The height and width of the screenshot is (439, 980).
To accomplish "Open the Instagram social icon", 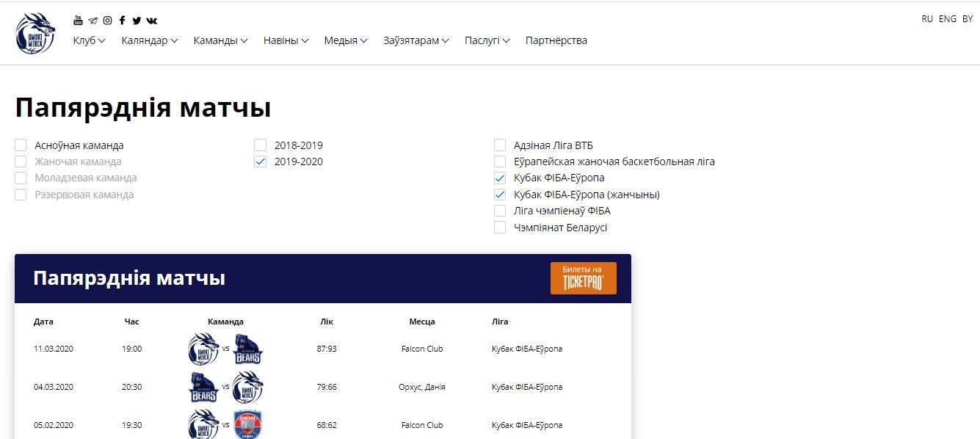I will click(107, 21).
